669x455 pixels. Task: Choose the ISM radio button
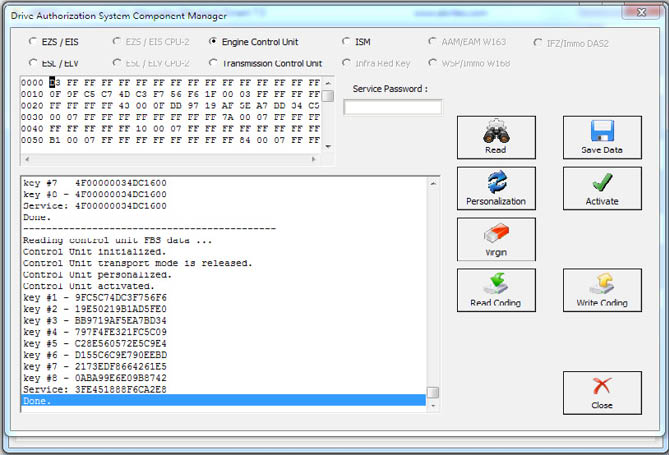click(347, 42)
